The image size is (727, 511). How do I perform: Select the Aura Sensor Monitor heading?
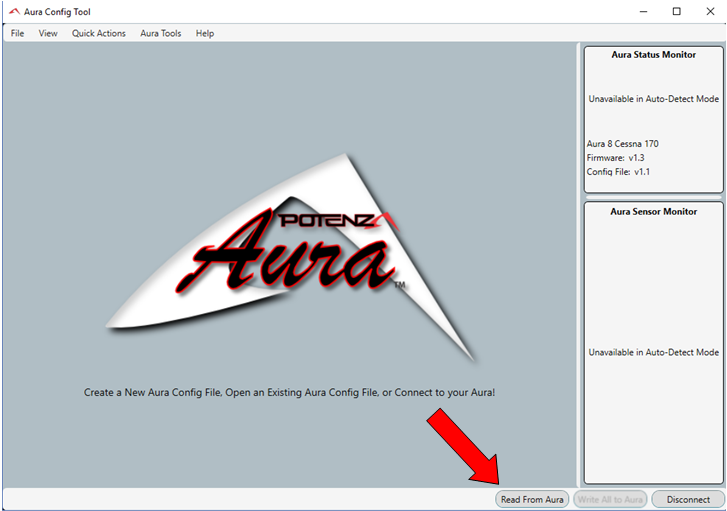coord(653,212)
